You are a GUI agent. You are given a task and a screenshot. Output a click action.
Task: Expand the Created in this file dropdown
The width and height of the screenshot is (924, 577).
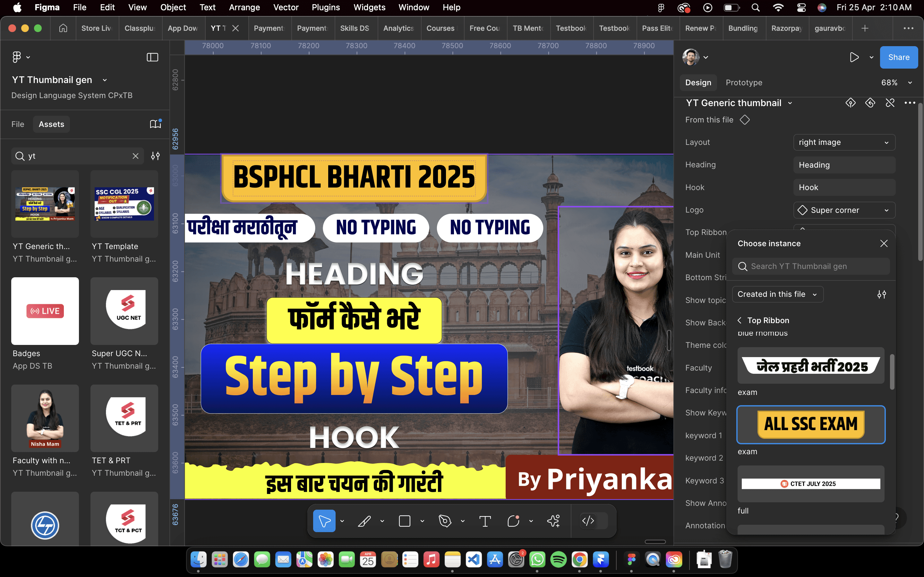[777, 294]
